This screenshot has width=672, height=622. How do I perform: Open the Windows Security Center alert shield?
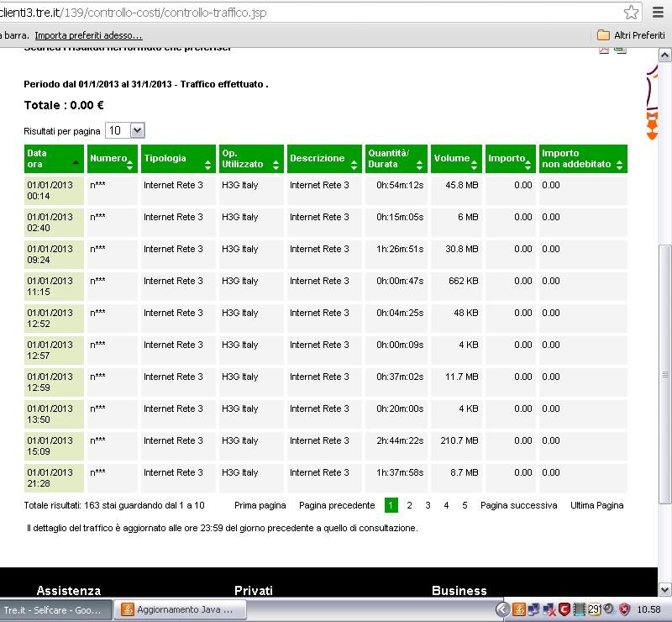(x=624, y=609)
